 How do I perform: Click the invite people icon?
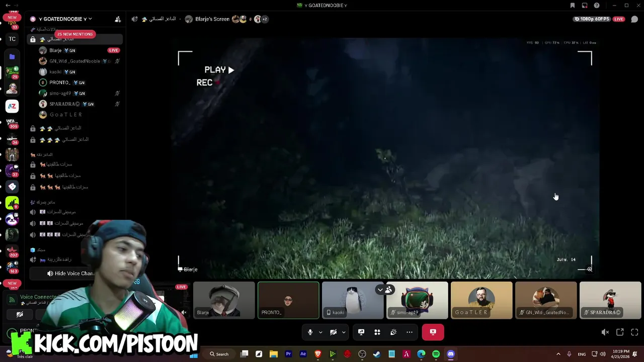pos(118,19)
